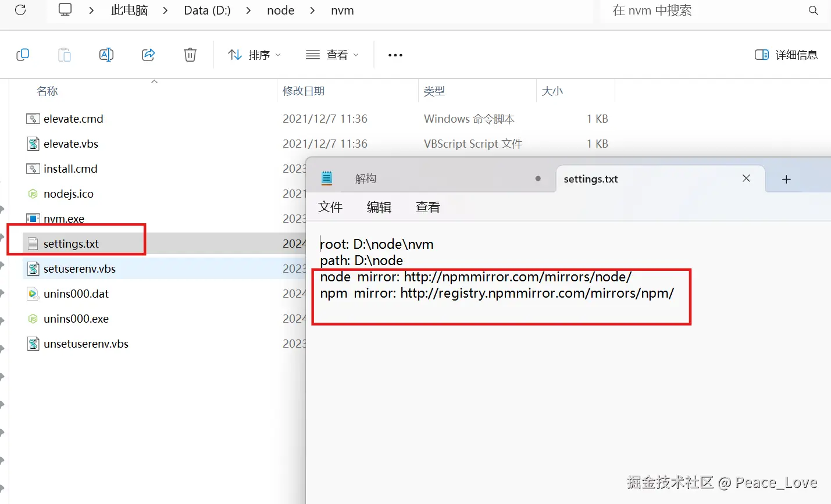Image resolution: width=831 pixels, height=504 pixels.
Task: Toggle the 详细信息 details pane
Action: [784, 54]
